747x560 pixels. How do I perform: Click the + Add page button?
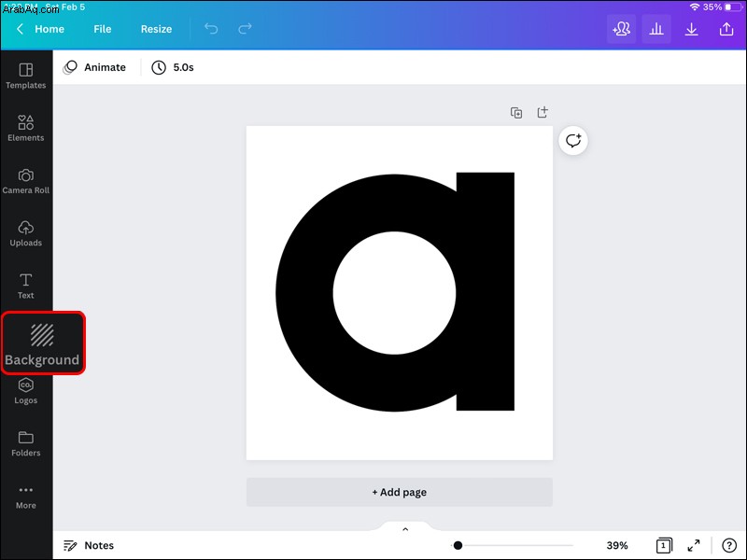400,492
